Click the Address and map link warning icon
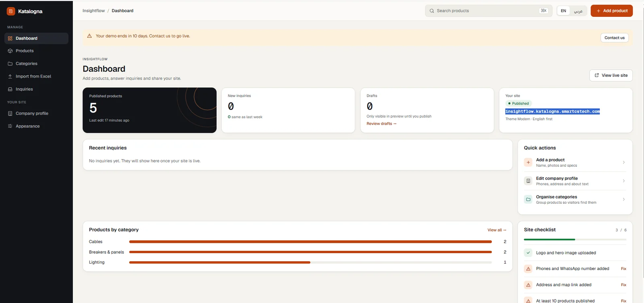 point(528,285)
